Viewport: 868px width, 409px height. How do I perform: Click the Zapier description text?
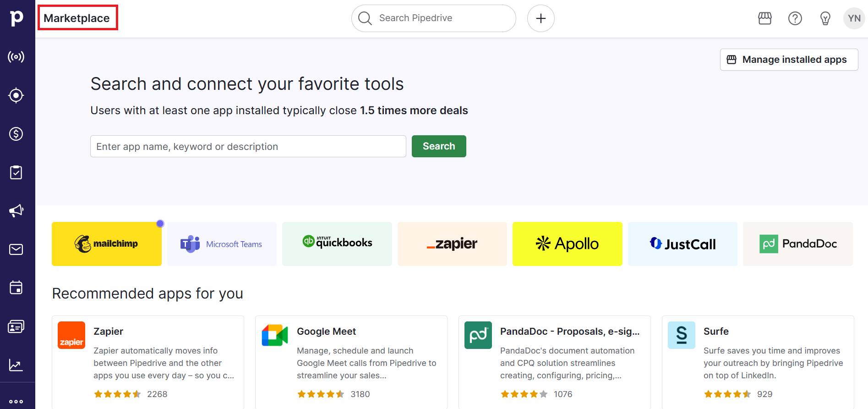[x=164, y=363]
